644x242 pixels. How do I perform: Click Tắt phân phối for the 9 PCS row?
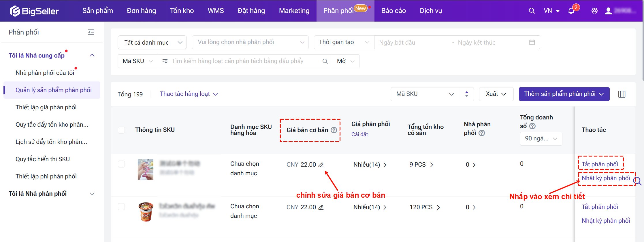tap(600, 164)
